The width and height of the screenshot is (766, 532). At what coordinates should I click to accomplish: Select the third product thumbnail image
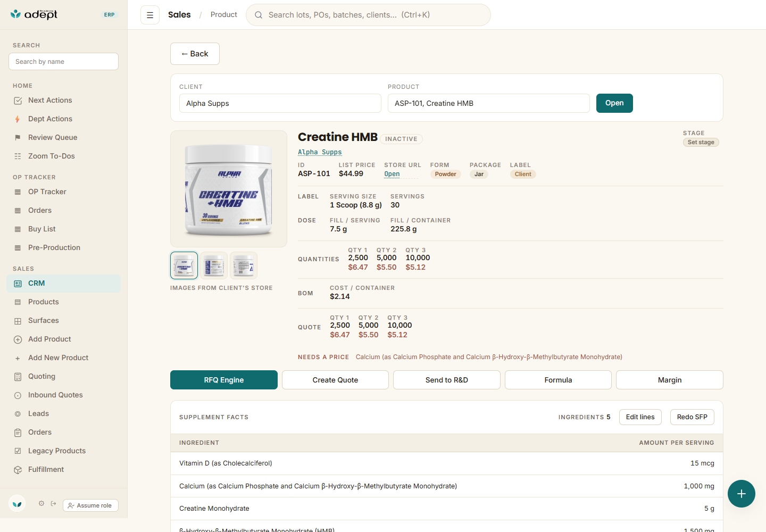[x=244, y=265]
